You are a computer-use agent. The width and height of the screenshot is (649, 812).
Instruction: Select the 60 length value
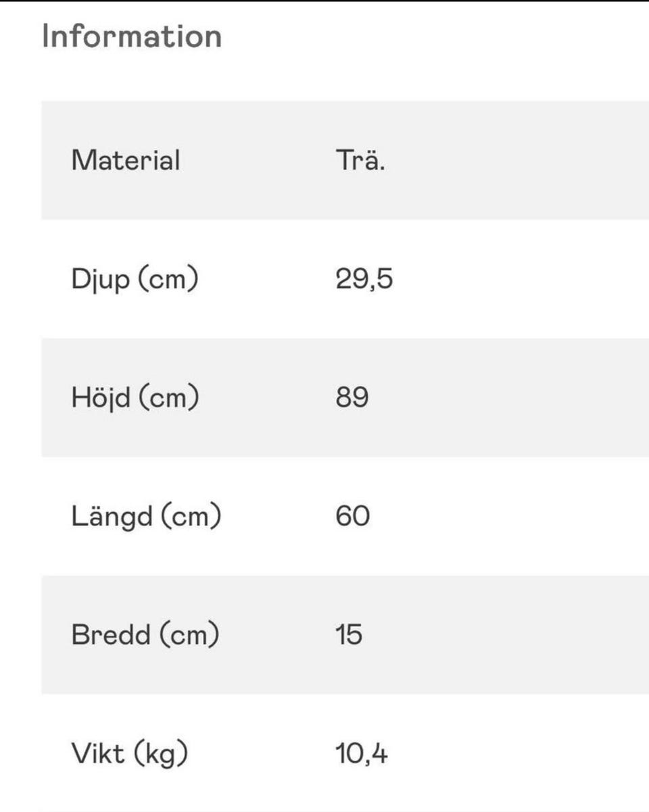click(352, 517)
